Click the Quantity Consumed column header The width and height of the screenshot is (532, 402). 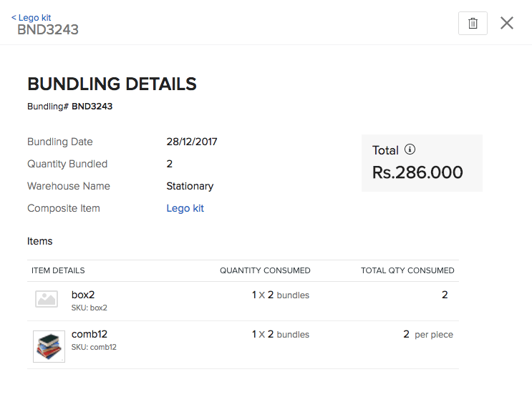(265, 270)
